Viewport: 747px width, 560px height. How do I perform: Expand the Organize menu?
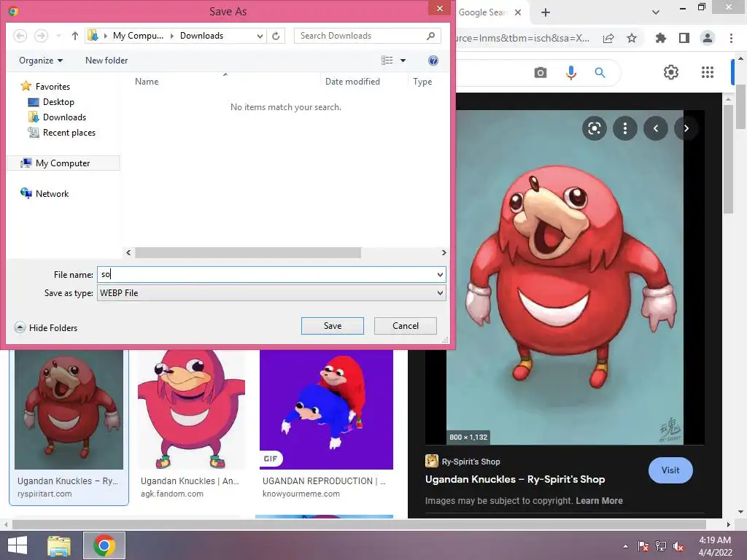coord(41,61)
